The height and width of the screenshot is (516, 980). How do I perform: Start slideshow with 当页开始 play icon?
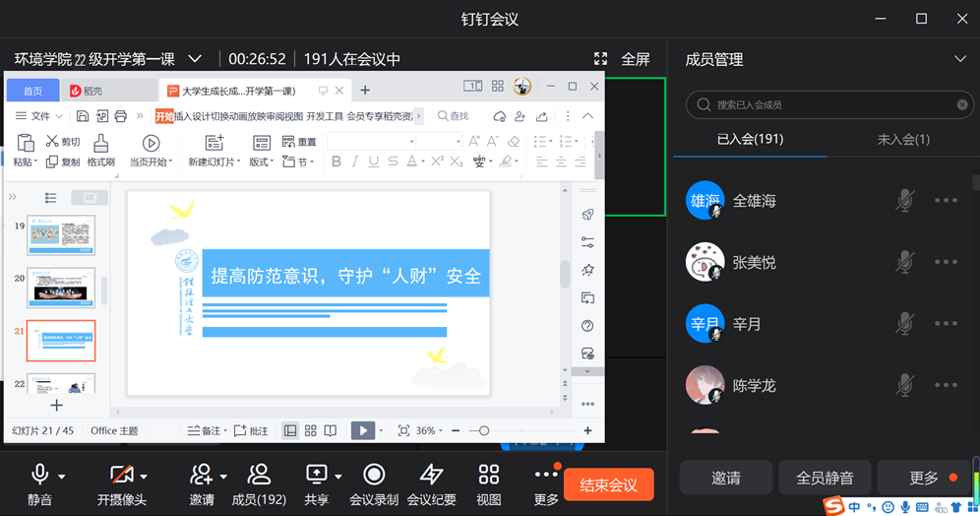click(x=151, y=144)
